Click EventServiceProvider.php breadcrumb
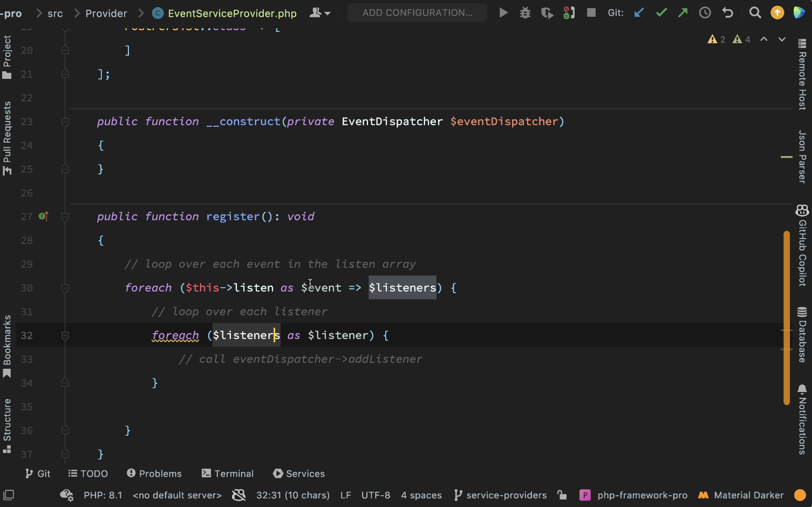 point(225,13)
